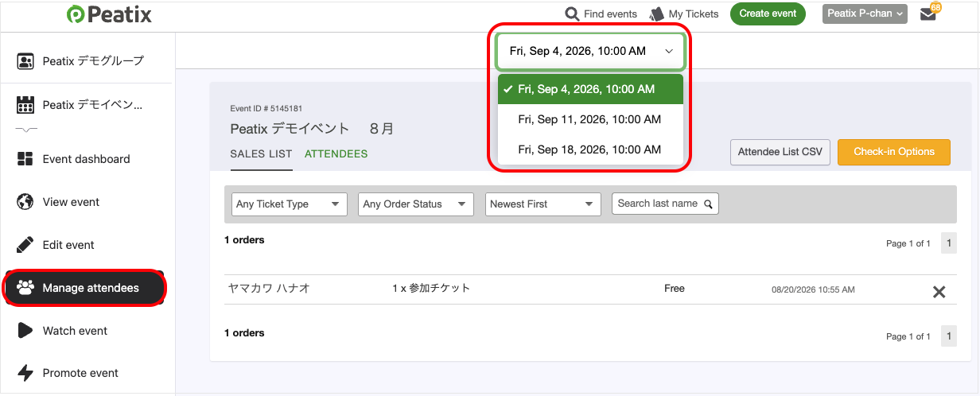Open Event dashboard from sidebar
The width and height of the screenshot is (980, 396).
pyautogui.click(x=86, y=159)
